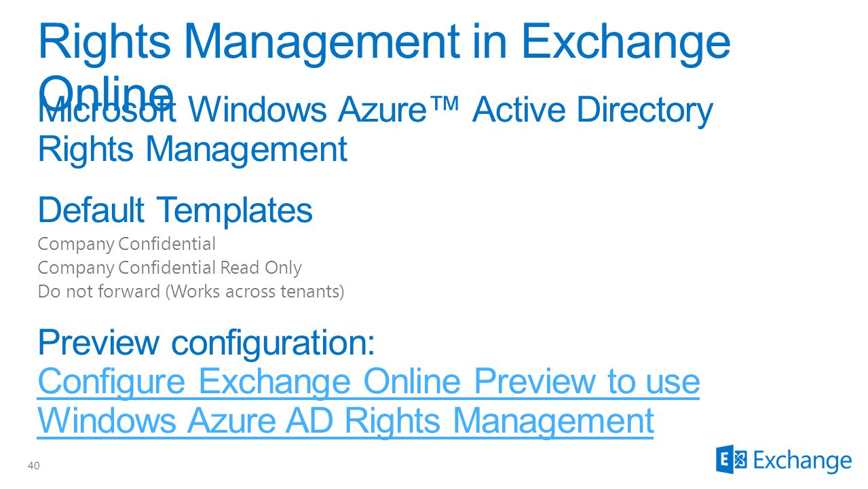Viewport: 868px width, 489px height.
Task: Select the 'Rights Management' line under the Azure heading
Action: click(x=193, y=149)
